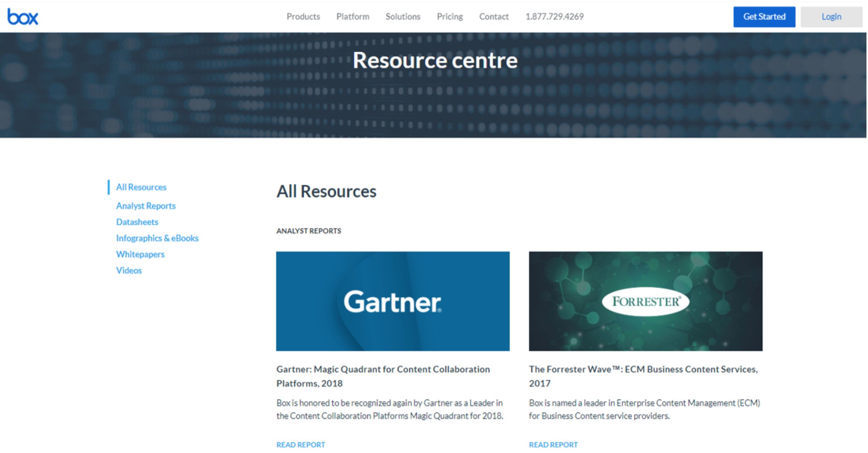The width and height of the screenshot is (868, 453).
Task: Open Analyst Reports in the sidebar
Action: click(x=146, y=206)
